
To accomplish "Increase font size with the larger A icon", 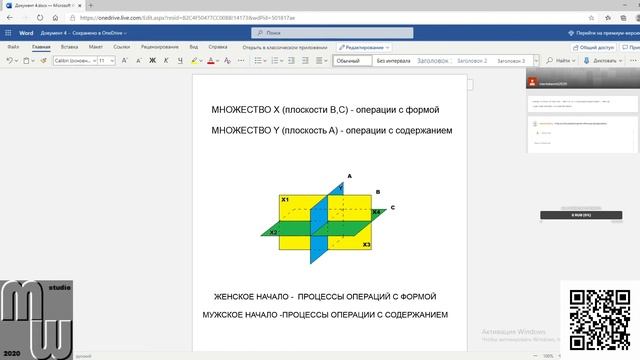I will 124,60.
